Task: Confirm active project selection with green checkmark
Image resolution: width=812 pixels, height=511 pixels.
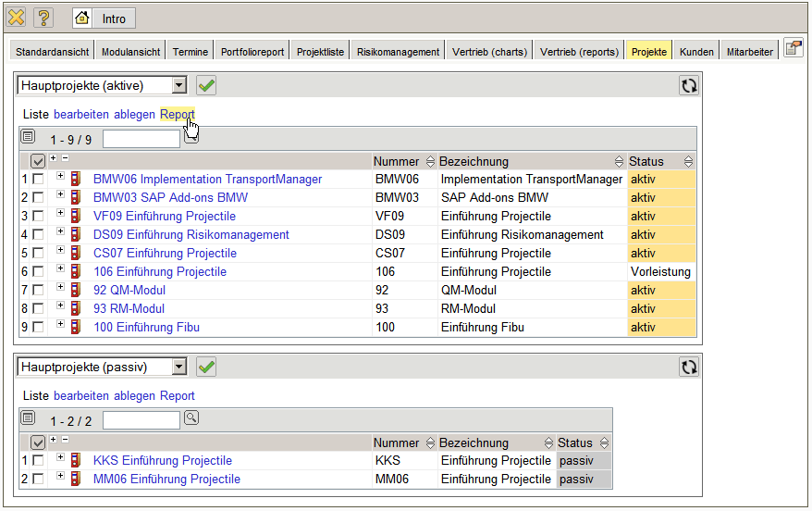Action: [206, 85]
